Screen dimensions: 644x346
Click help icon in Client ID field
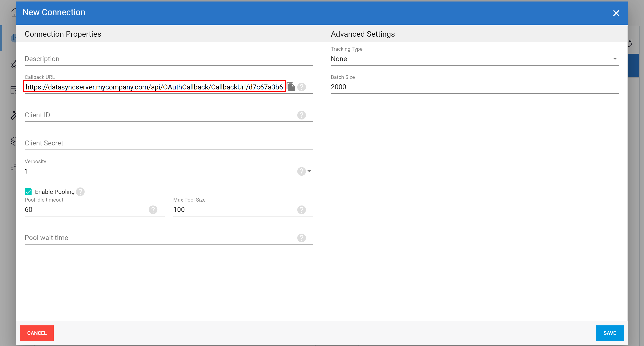click(x=302, y=115)
